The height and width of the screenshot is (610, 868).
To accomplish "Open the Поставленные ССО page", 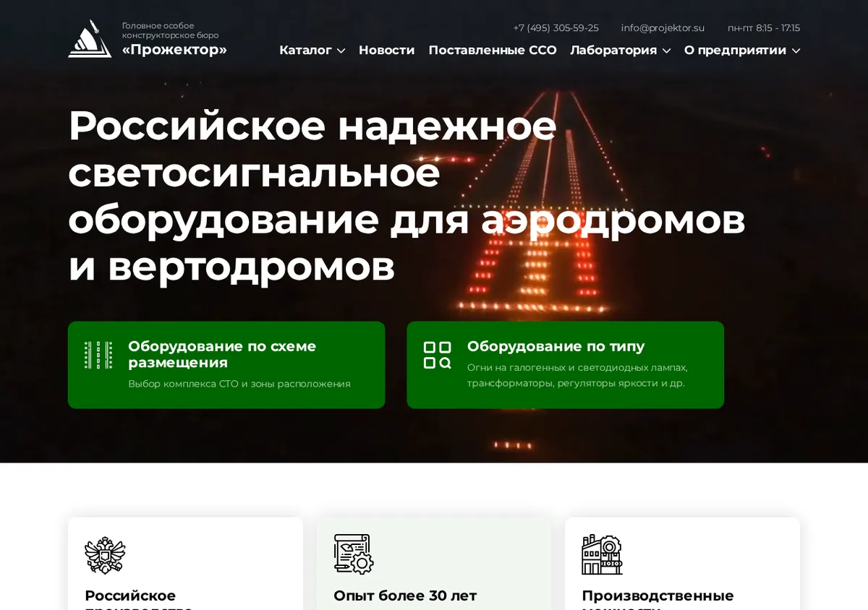I will (493, 50).
